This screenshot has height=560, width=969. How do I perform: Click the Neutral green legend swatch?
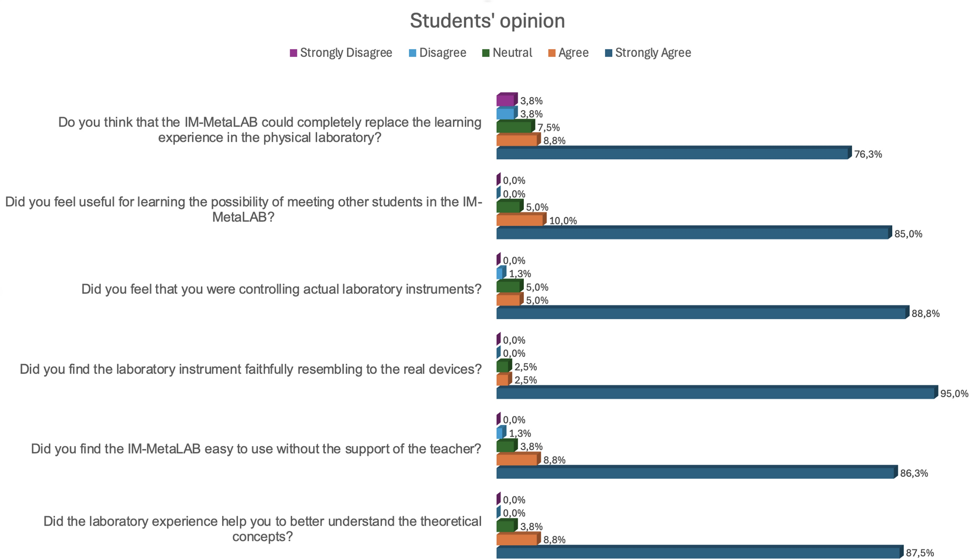coord(486,53)
